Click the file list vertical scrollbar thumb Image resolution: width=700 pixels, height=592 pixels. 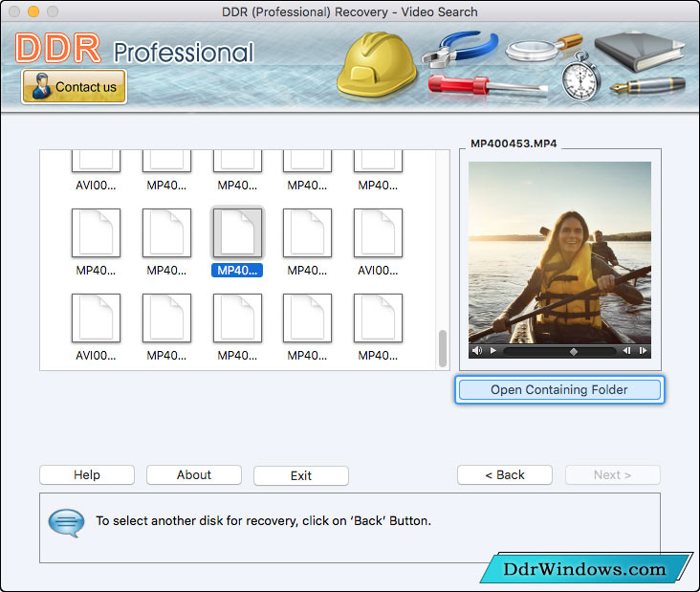coord(443,348)
